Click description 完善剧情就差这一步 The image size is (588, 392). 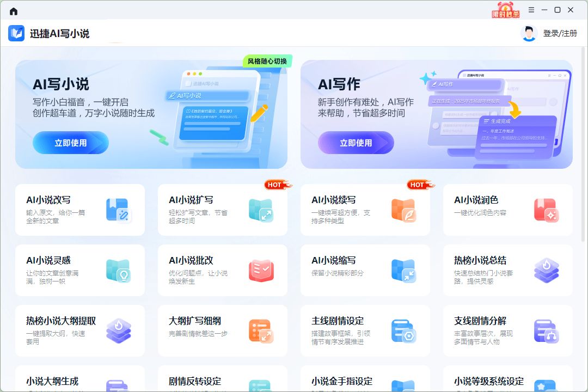pos(198,334)
